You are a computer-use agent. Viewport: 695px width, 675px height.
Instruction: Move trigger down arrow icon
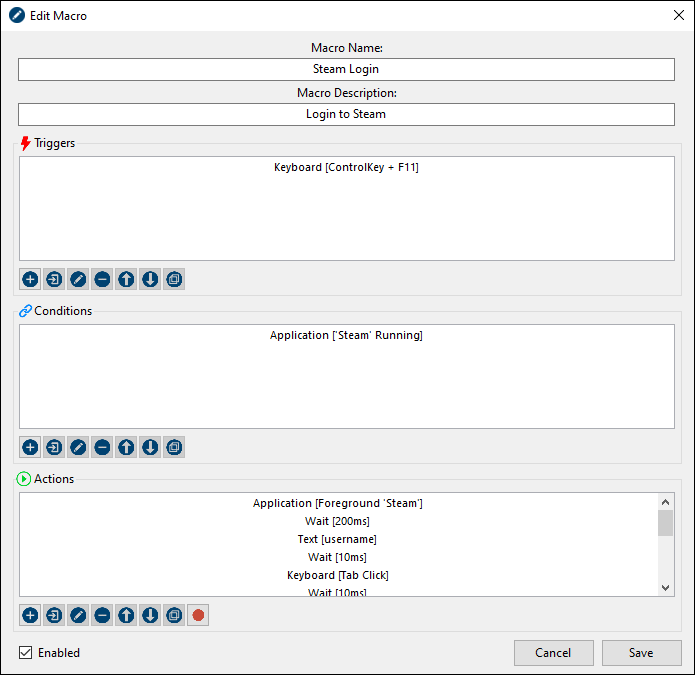150,279
